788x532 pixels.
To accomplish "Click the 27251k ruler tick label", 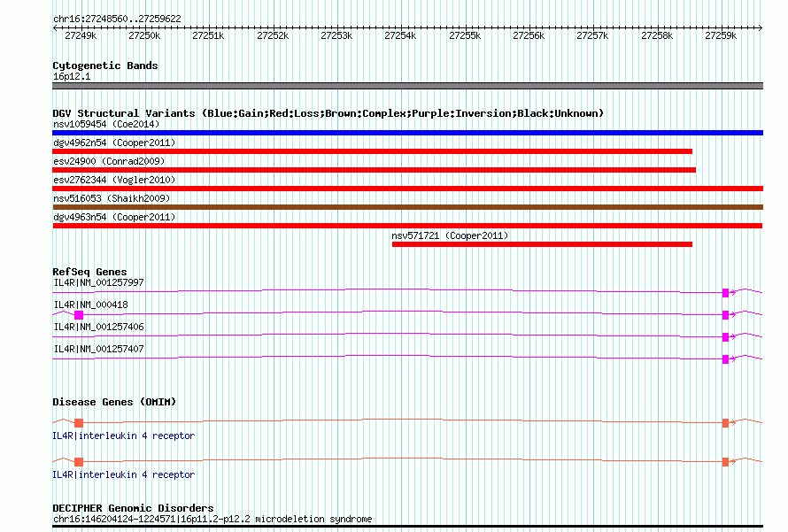I will pos(208,35).
